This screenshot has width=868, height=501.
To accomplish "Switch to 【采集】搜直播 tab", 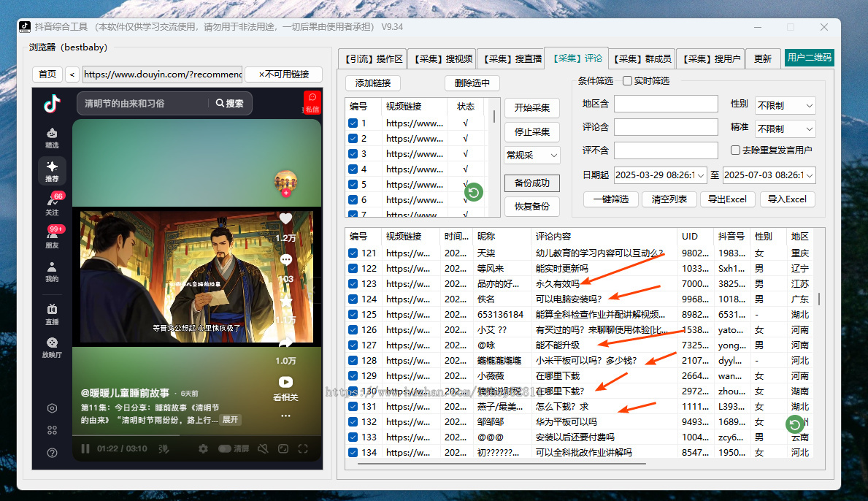I will point(512,58).
